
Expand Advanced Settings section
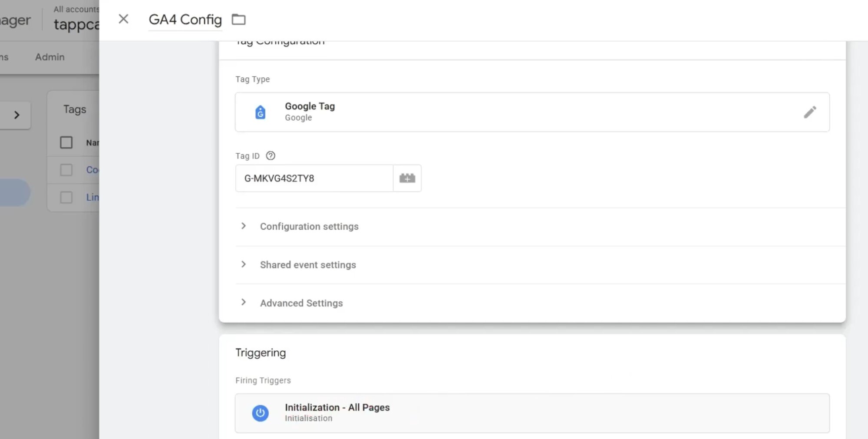click(244, 302)
